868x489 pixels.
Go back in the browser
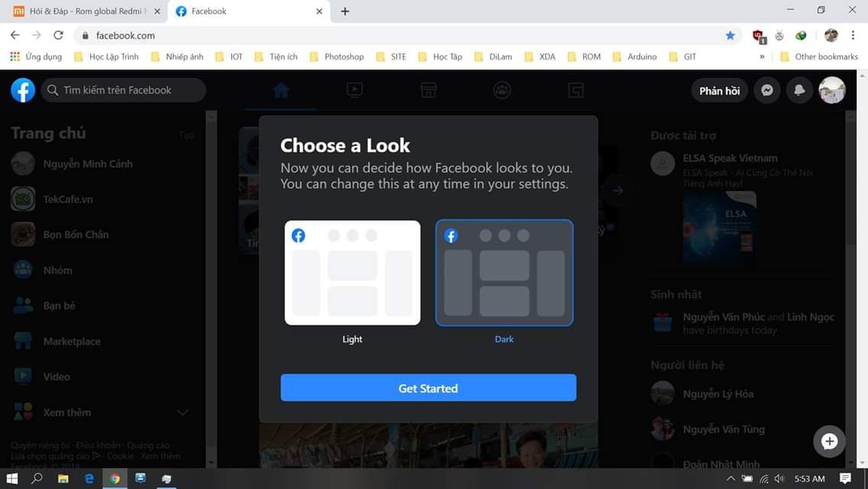point(15,35)
